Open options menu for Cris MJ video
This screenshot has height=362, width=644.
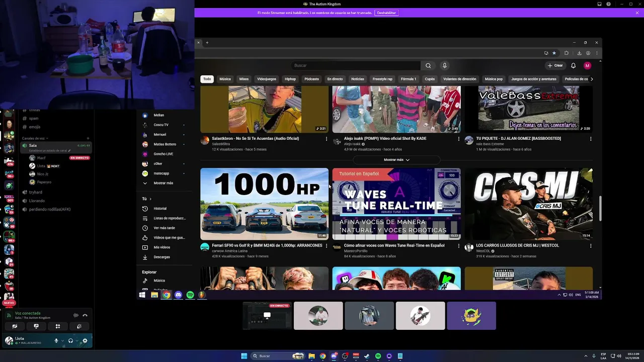coord(591,246)
